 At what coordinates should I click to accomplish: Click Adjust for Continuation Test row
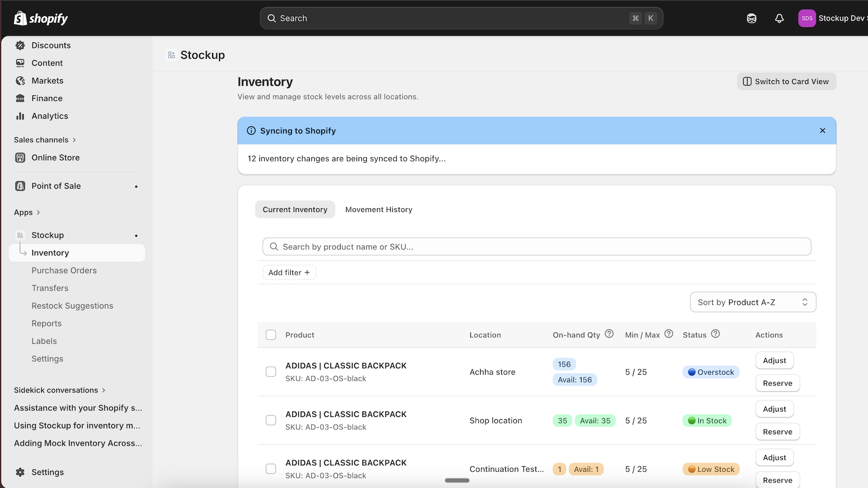(774, 458)
